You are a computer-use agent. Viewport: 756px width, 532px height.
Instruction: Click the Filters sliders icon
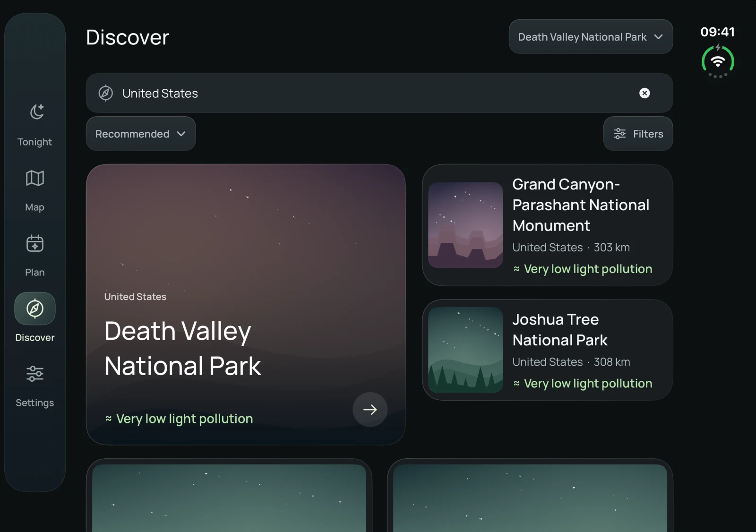click(x=619, y=134)
